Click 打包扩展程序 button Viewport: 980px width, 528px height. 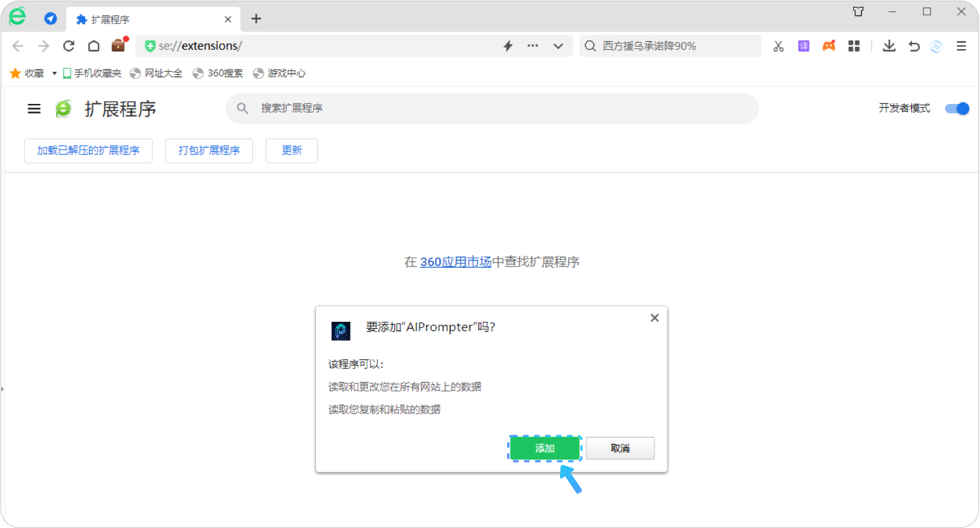coord(209,151)
